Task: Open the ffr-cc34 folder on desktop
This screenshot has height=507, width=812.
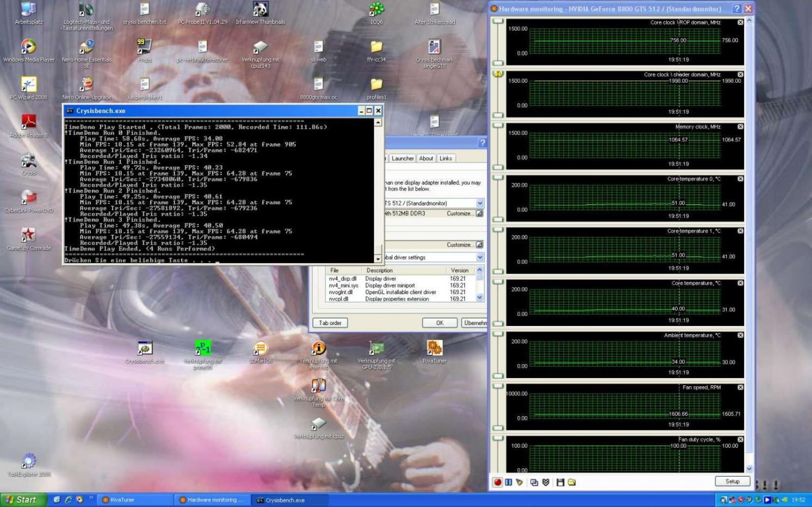Action: 376,51
